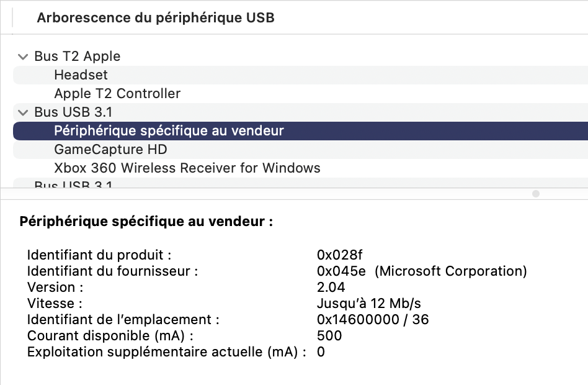Image resolution: width=588 pixels, height=385 pixels.
Task: Click the Courant disponible value 500
Action: coord(329,335)
